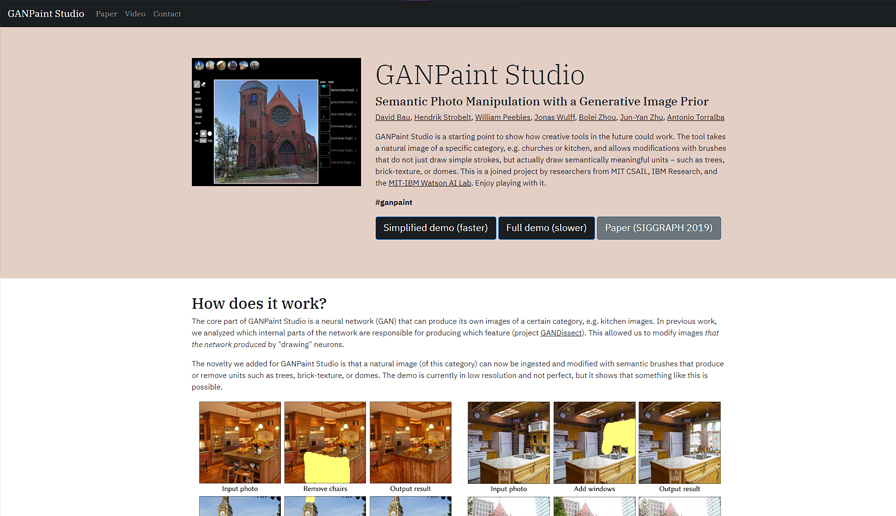Click the large GANPaint Studio title
Viewport: 896px width, 516px height.
pyautogui.click(x=480, y=75)
